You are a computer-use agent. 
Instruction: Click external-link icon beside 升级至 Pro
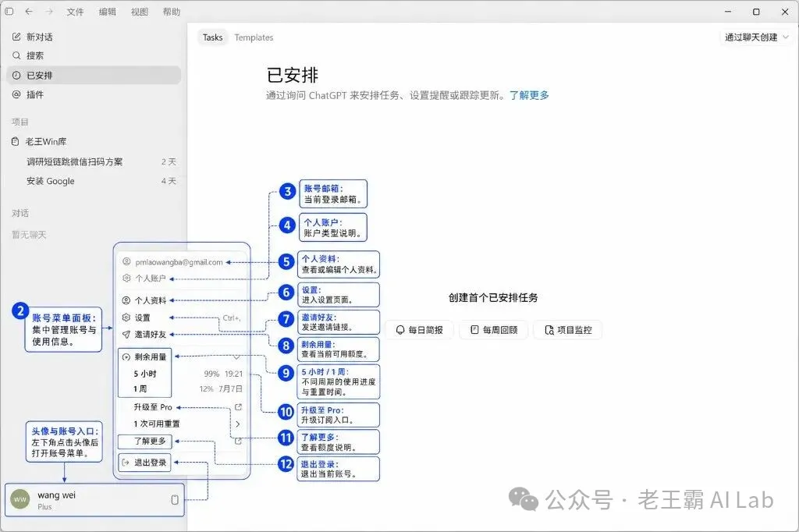[238, 407]
